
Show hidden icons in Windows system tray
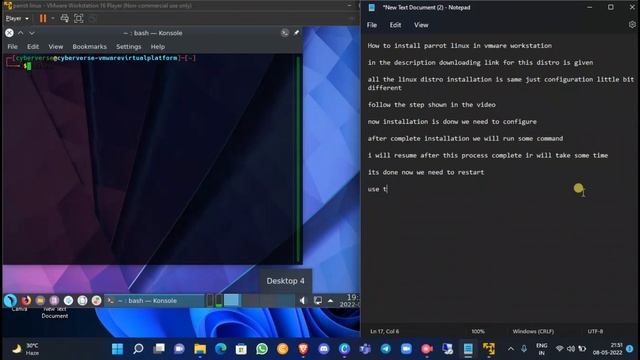pos(511,349)
